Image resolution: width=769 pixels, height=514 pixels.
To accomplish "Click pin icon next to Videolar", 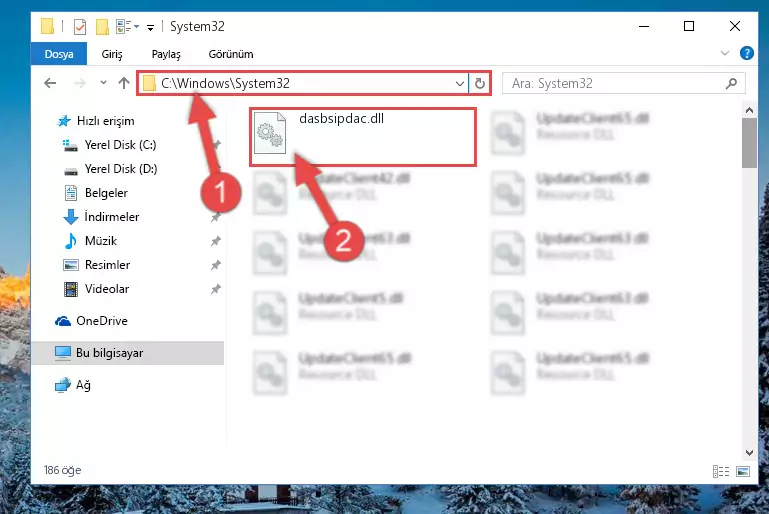I will [215, 289].
